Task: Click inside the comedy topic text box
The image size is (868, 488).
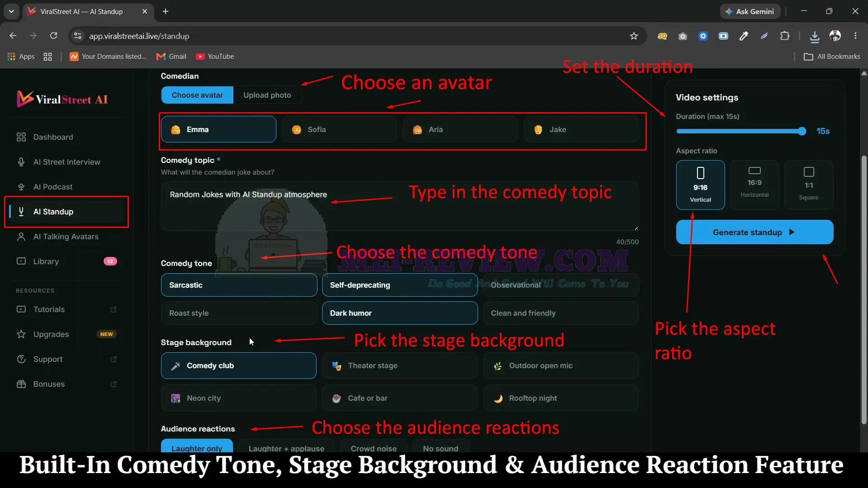Action: coord(400,206)
